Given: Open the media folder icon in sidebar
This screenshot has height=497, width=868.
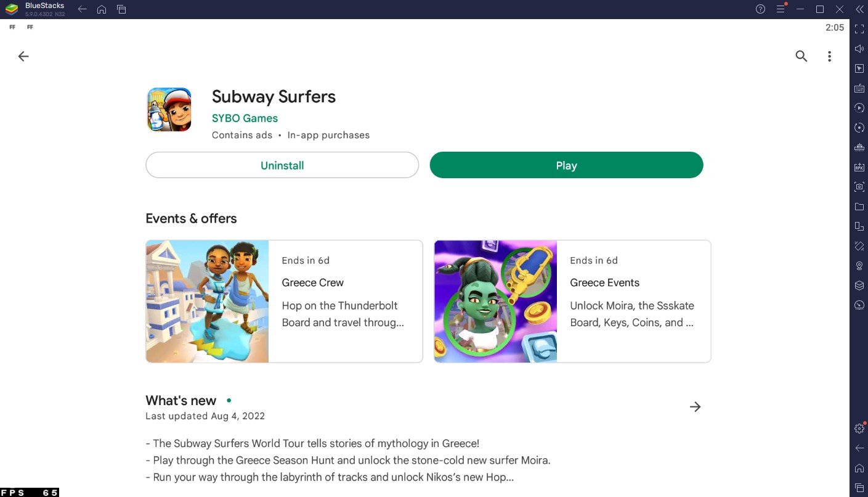Looking at the screenshot, I should (859, 207).
